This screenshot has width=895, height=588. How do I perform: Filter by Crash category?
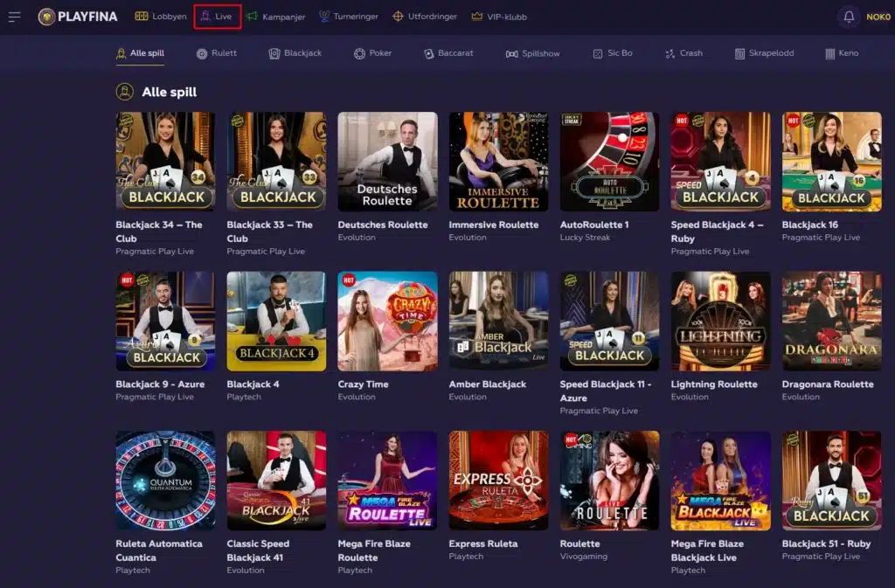[x=683, y=53]
